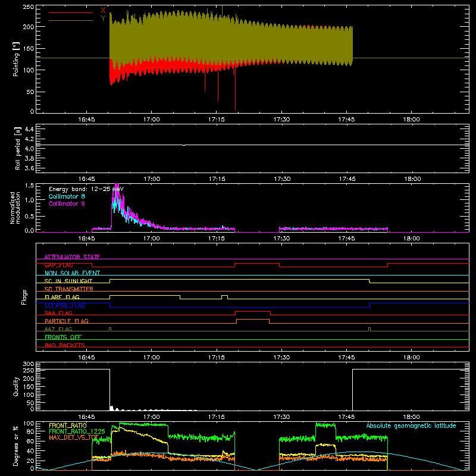Click the 'Degrees or %' axis title
The height and width of the screenshot is (476, 476).
coord(16,446)
